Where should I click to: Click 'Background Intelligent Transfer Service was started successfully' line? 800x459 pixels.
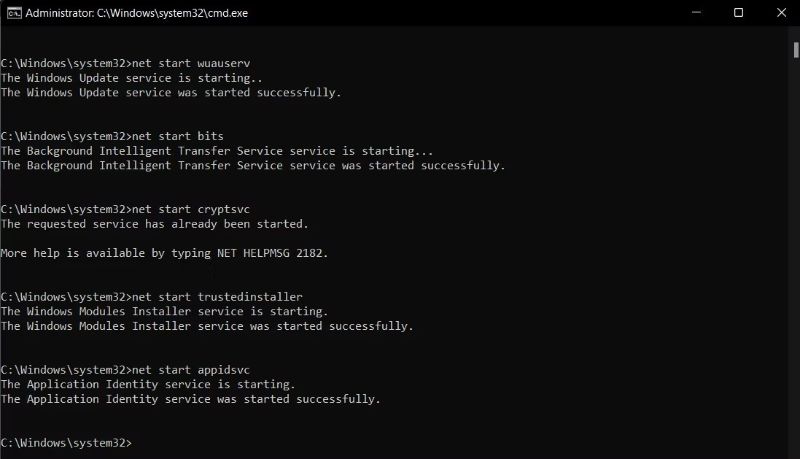(253, 165)
